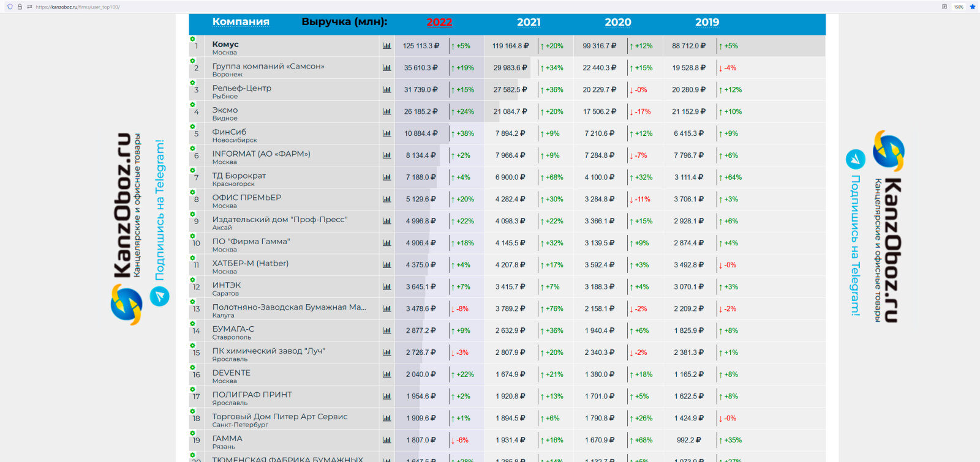Open chart icon for DEVENTE row
This screenshot has height=462, width=980.
(x=386, y=374)
